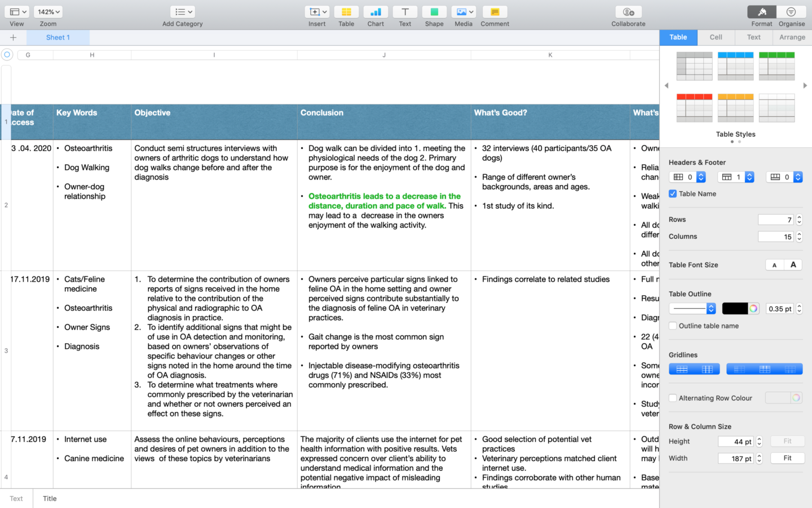Click the Rows stepper arrows
The height and width of the screenshot is (508, 812).
pos(799,220)
